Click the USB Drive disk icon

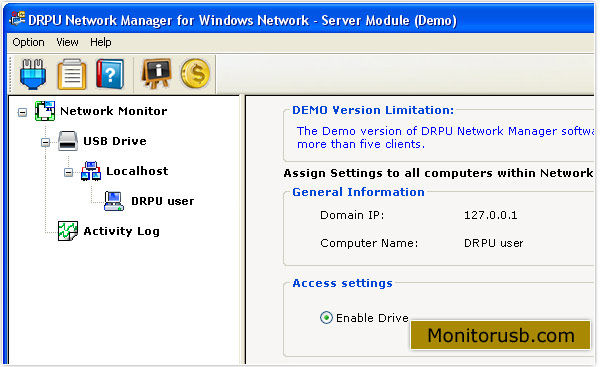[68, 141]
